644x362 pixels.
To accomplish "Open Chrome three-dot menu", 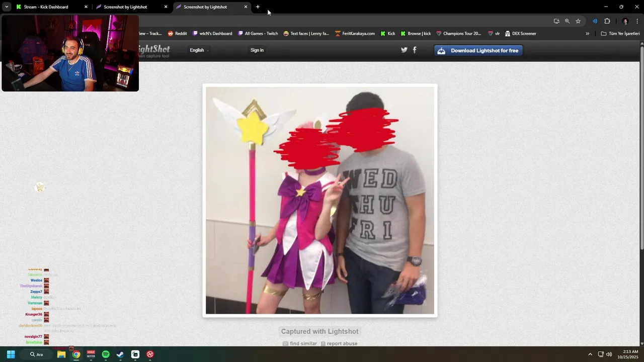I will click(x=637, y=21).
